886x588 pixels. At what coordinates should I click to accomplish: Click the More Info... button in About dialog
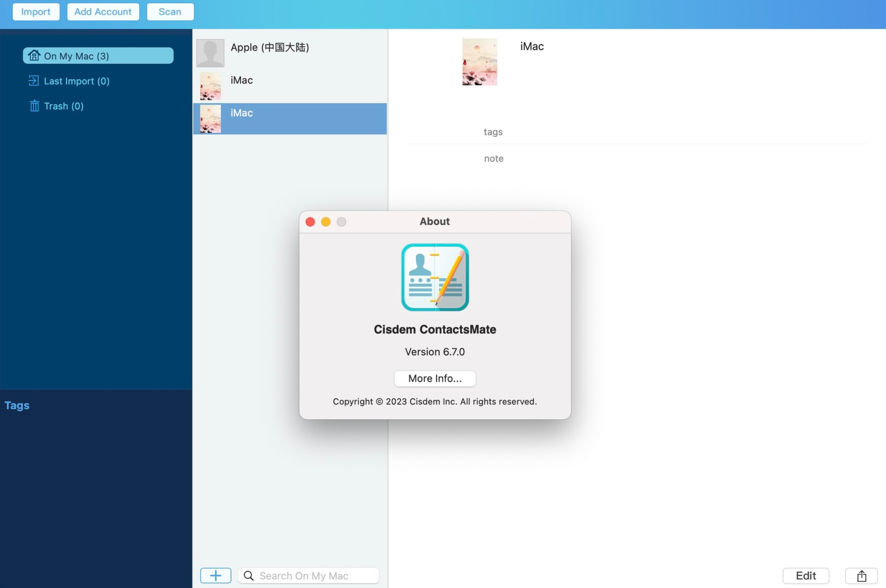click(434, 378)
